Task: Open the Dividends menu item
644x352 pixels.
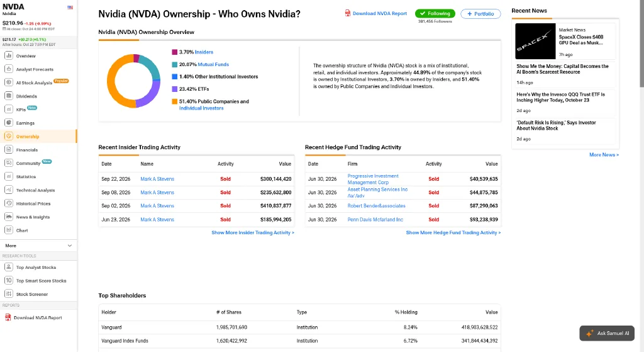Action: (x=26, y=96)
